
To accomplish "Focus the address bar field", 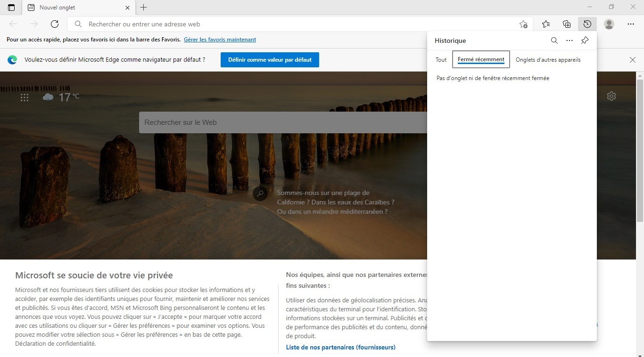I will click(x=300, y=24).
